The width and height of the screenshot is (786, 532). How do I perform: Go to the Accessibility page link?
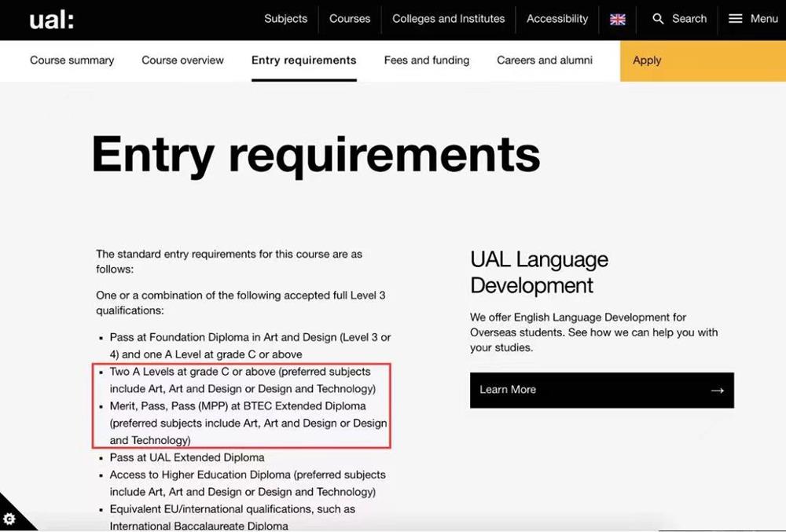coord(557,19)
